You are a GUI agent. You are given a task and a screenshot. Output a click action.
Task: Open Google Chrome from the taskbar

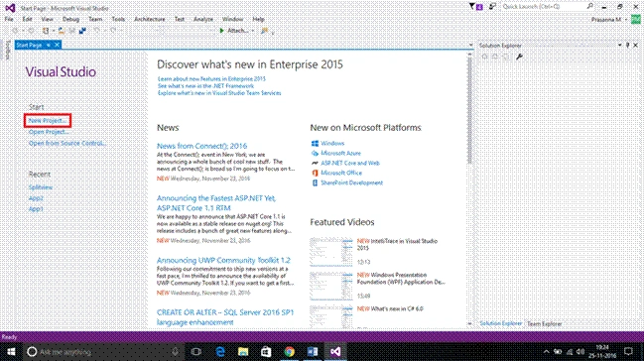(289, 352)
